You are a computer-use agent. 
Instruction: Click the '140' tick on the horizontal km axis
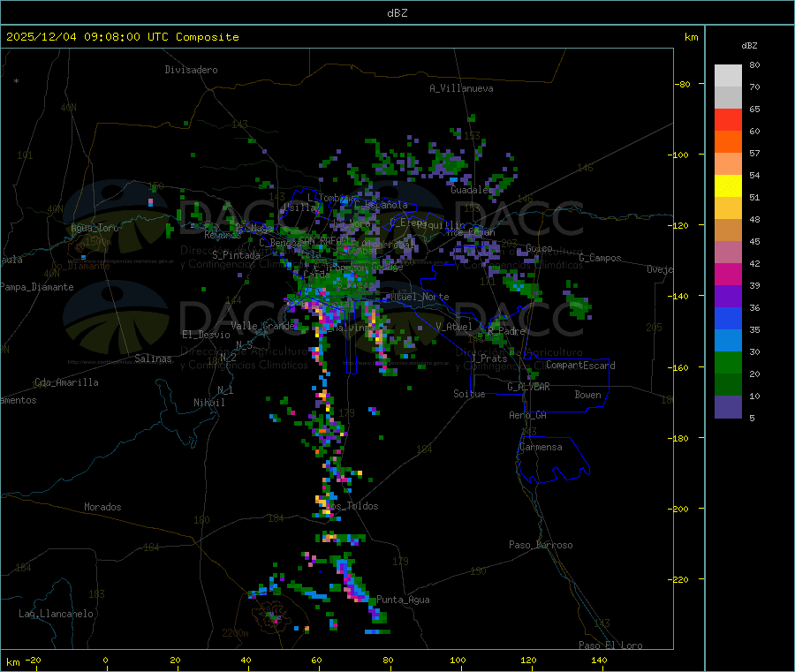599,660
